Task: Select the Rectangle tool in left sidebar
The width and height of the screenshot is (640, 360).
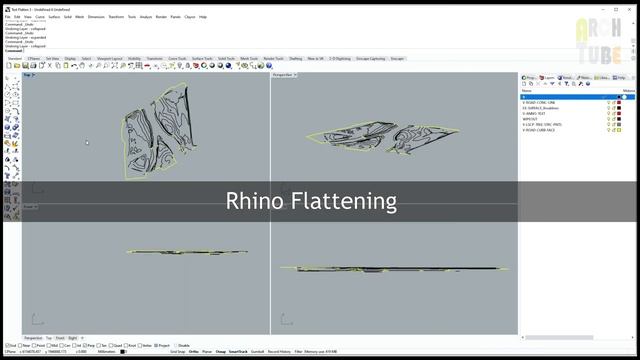Action: [16, 102]
